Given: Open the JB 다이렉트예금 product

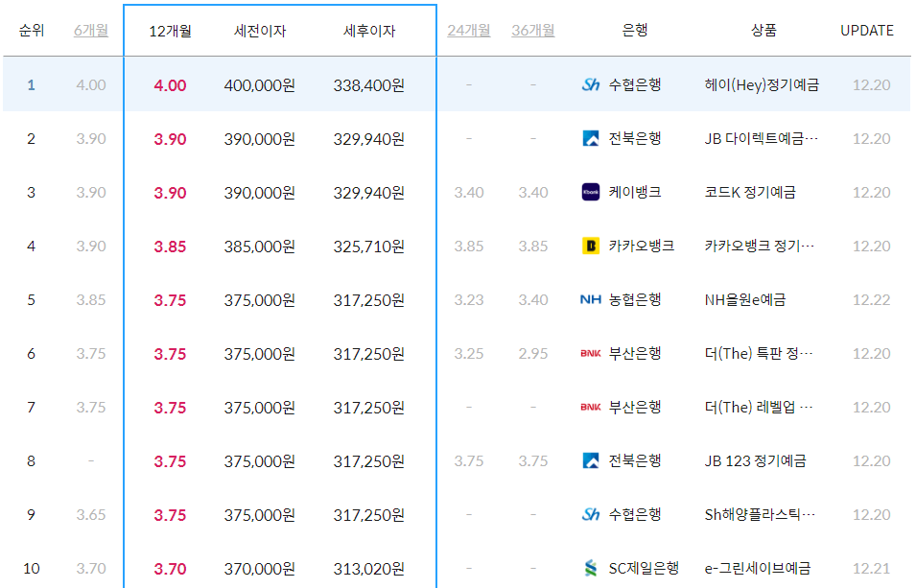Looking at the screenshot, I should pyautogui.click(x=762, y=138).
